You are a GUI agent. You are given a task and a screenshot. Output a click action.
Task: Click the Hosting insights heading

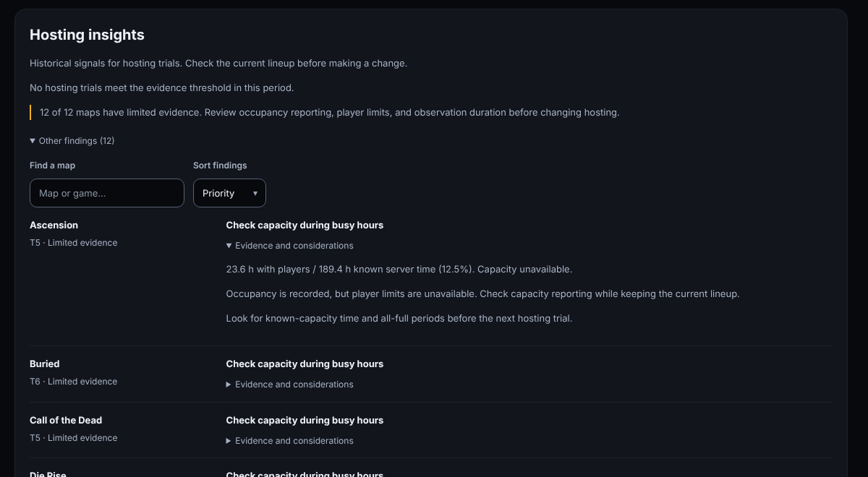pyautogui.click(x=88, y=35)
